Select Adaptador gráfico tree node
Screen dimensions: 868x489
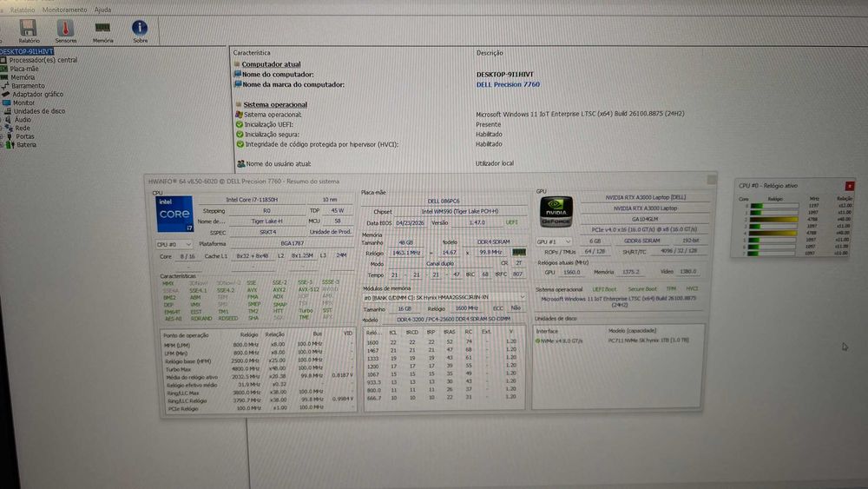(37, 94)
